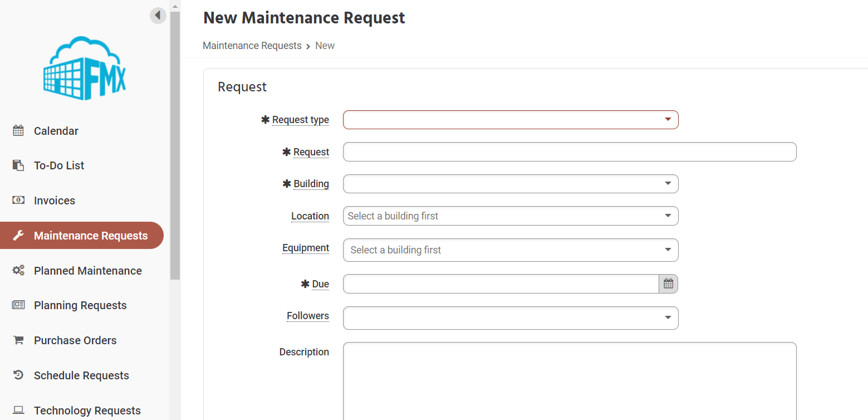This screenshot has height=420, width=868.
Task: Select the To-Do List clipboard icon
Action: tap(18, 165)
